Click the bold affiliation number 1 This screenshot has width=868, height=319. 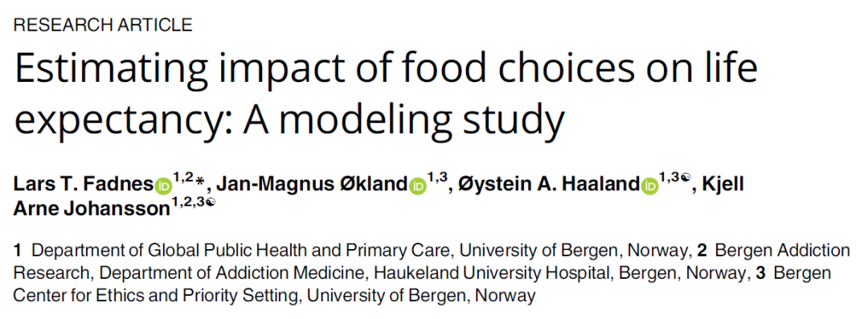[x=17, y=251]
